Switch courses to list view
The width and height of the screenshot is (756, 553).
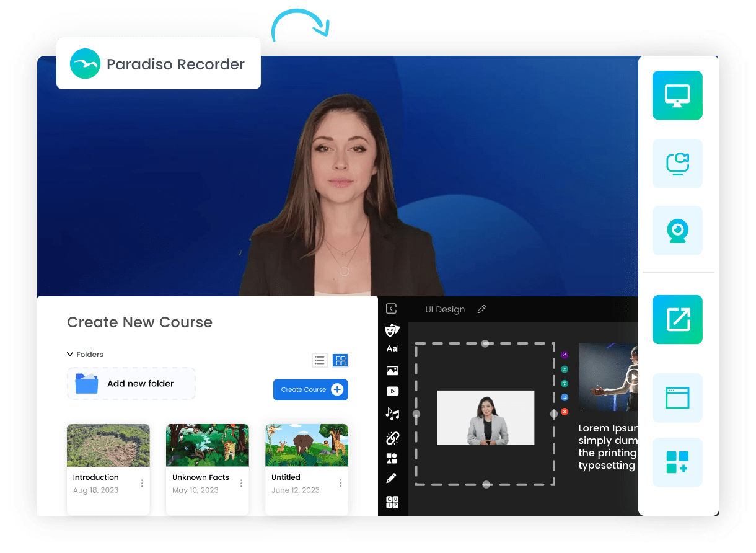click(x=320, y=360)
